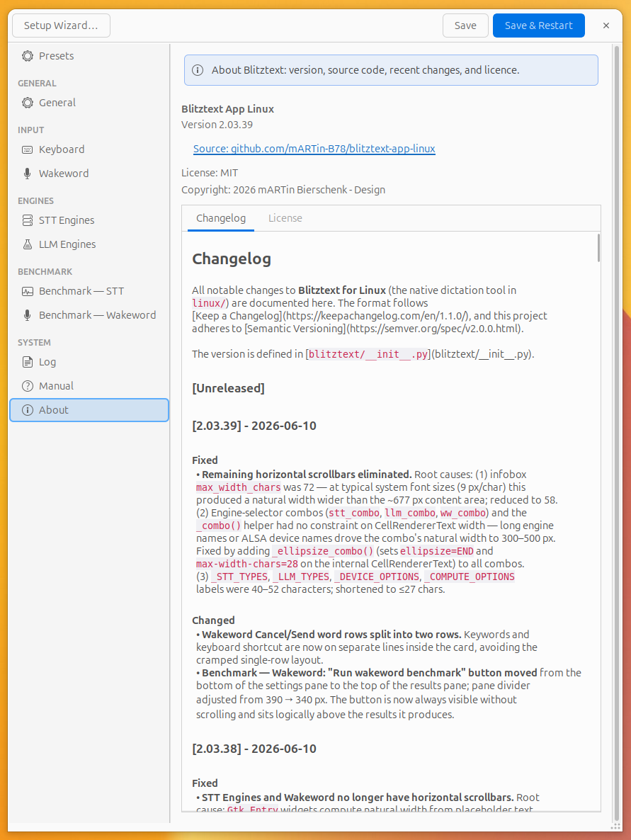
Task: Show the Log page
Action: [x=89, y=362]
